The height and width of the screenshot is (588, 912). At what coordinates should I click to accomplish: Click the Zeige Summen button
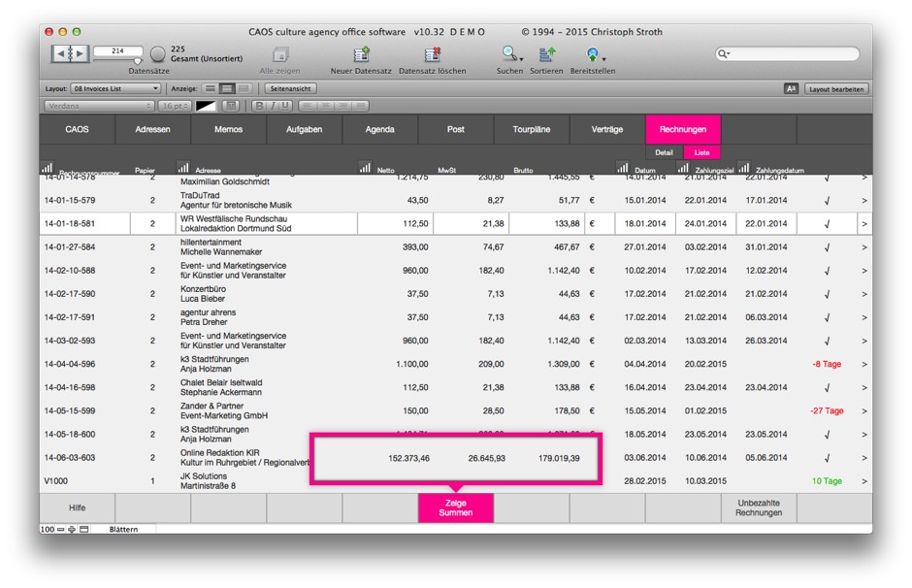(456, 507)
